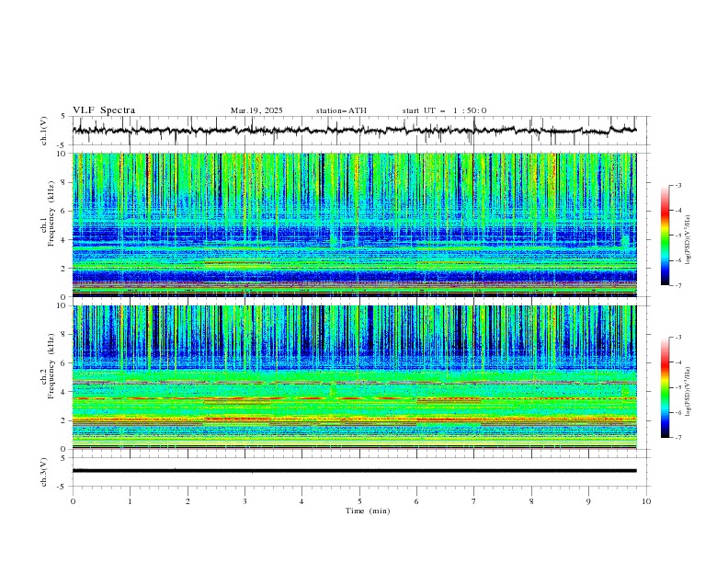Screen dimensions: 728x563
Task: Click inside the ch.2 spectrogram panel
Action: pyautogui.click(x=354, y=377)
